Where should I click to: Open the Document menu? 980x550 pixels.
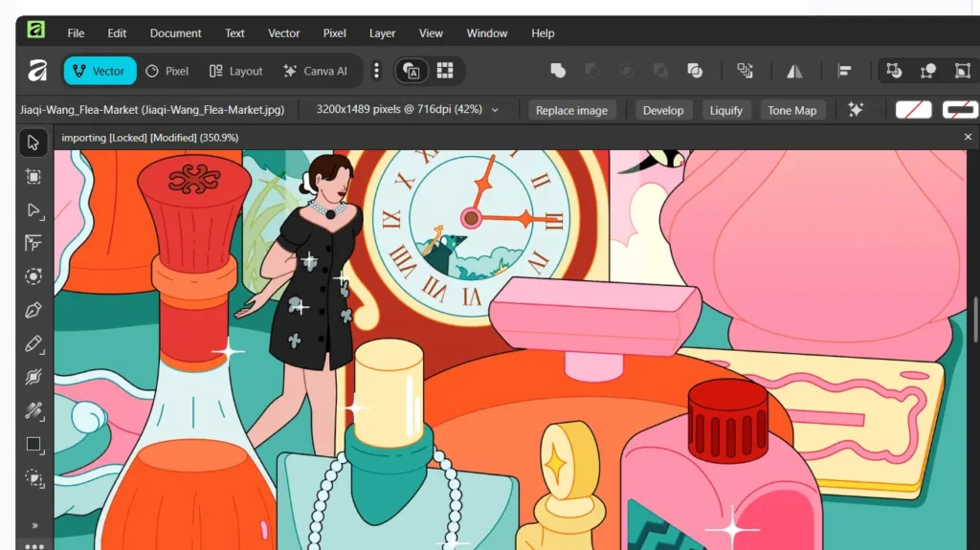pyautogui.click(x=176, y=33)
